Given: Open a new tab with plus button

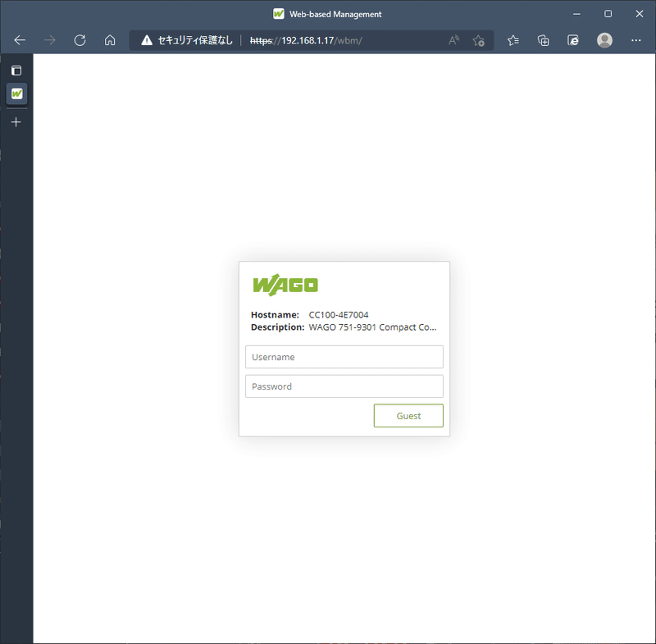Looking at the screenshot, I should click(x=16, y=122).
